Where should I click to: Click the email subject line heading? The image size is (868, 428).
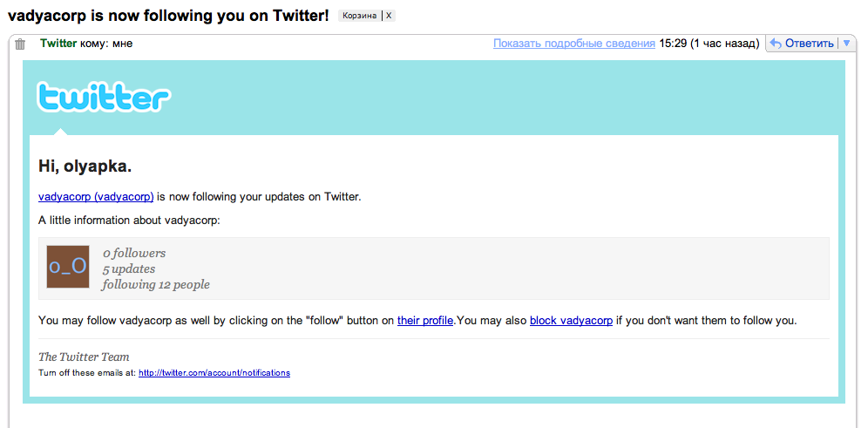coord(168,15)
